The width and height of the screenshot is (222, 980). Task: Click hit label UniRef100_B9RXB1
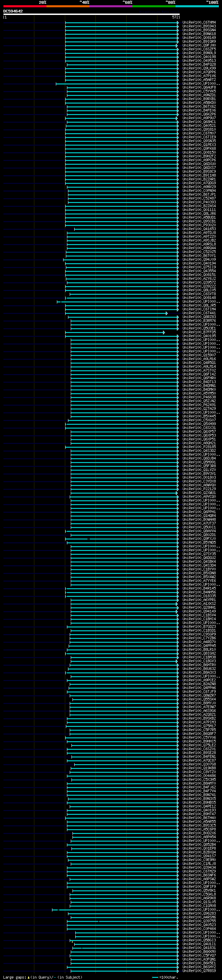(x=199, y=99)
